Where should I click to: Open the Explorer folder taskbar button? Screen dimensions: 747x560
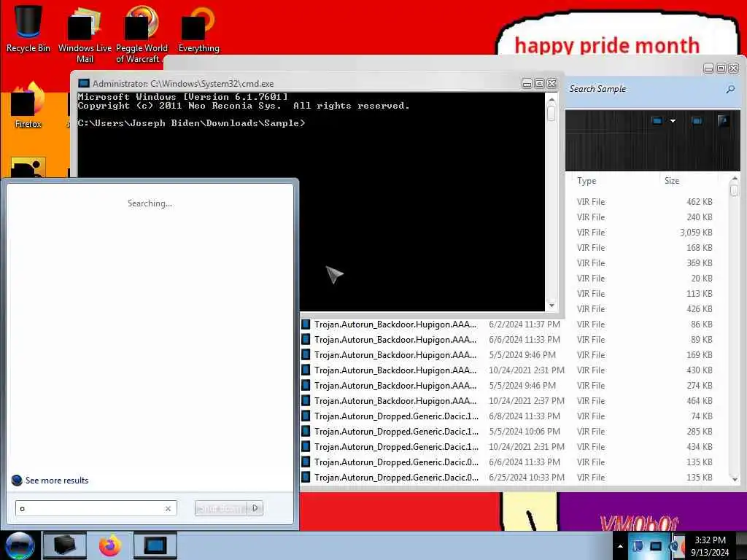pos(65,545)
